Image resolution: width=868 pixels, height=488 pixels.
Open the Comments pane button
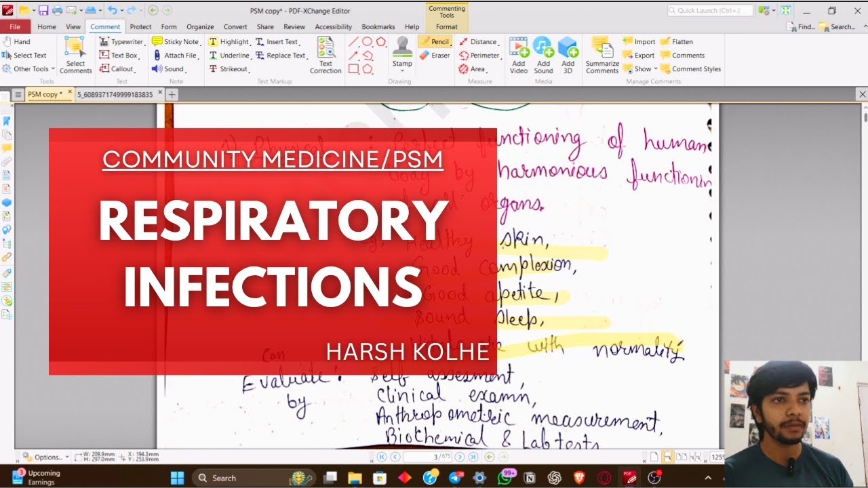click(x=683, y=55)
